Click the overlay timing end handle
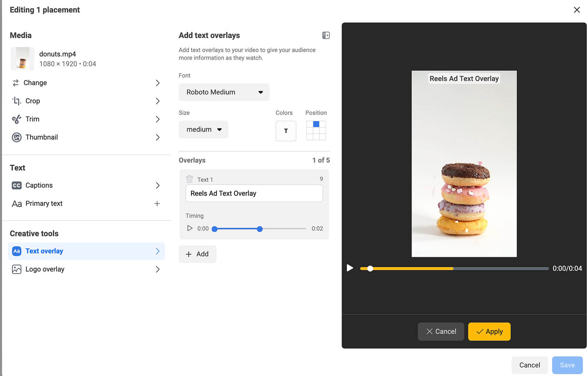Viewport: 588px width, 376px height. tap(260, 229)
